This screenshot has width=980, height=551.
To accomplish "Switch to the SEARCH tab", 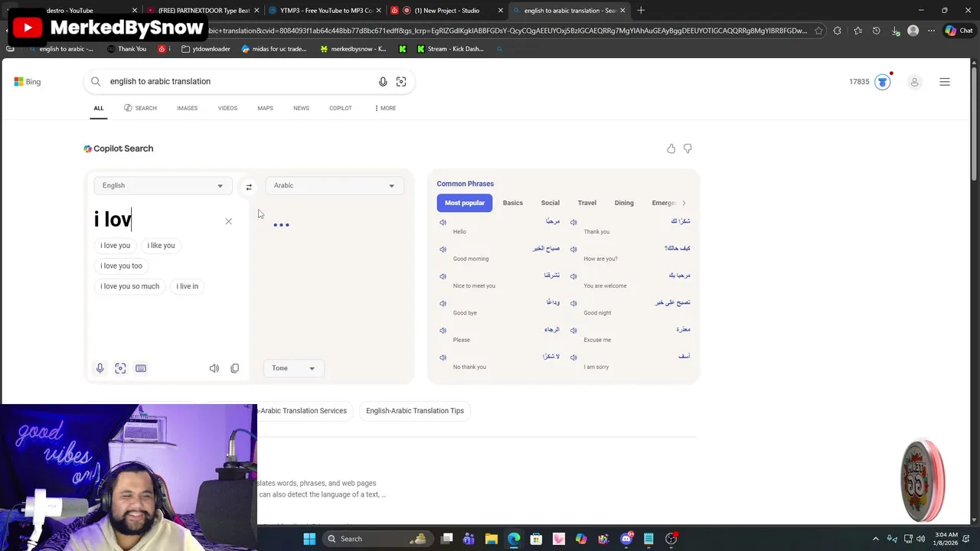I will 140,108.
